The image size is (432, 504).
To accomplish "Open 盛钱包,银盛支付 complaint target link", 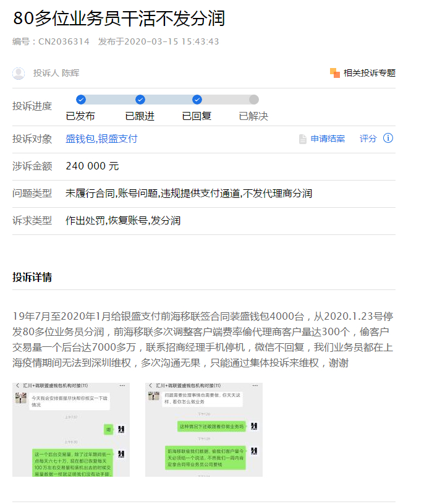I will (x=101, y=139).
